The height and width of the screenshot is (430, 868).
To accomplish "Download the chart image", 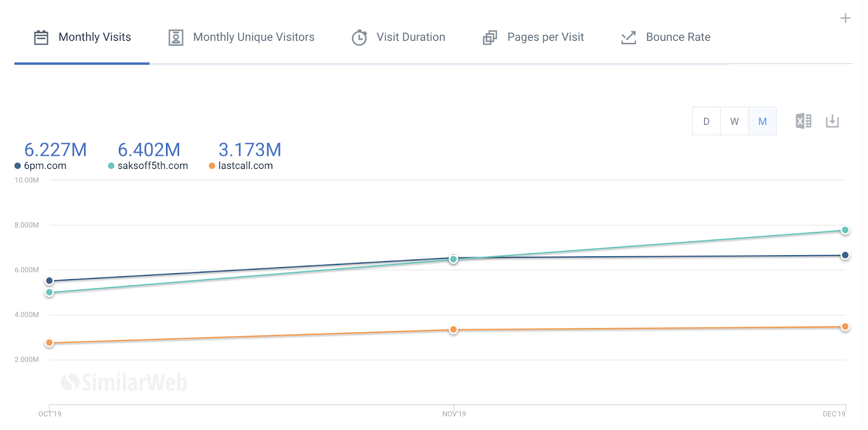I will pos(832,121).
